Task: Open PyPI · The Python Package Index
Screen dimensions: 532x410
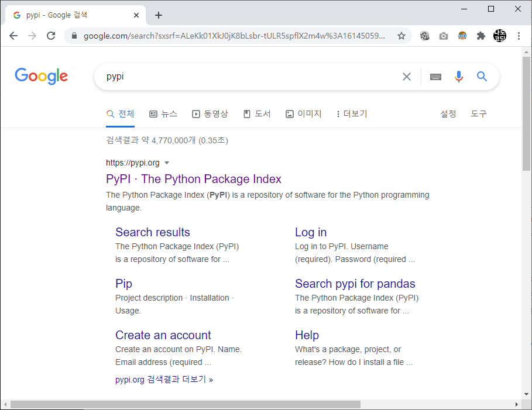Action: [194, 179]
